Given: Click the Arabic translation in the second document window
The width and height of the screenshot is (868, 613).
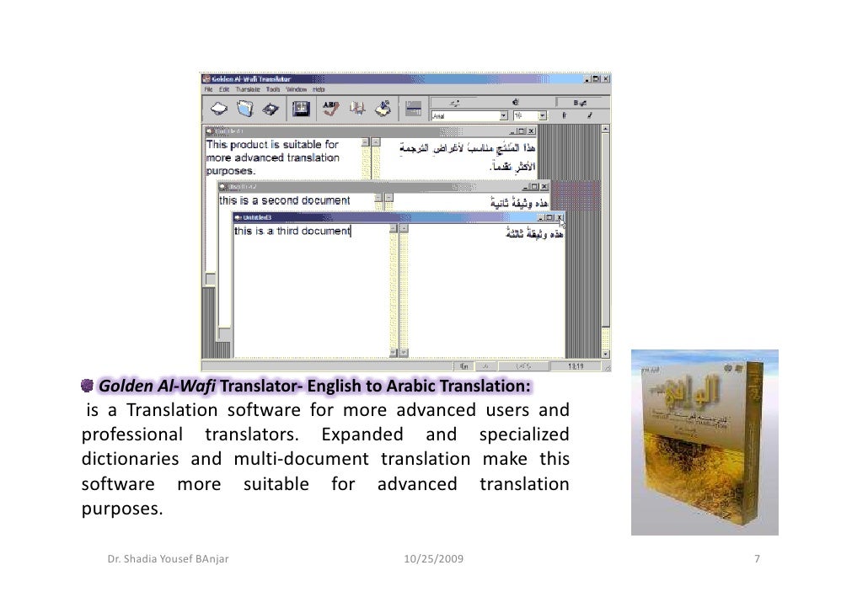Looking at the screenshot, I should [519, 202].
